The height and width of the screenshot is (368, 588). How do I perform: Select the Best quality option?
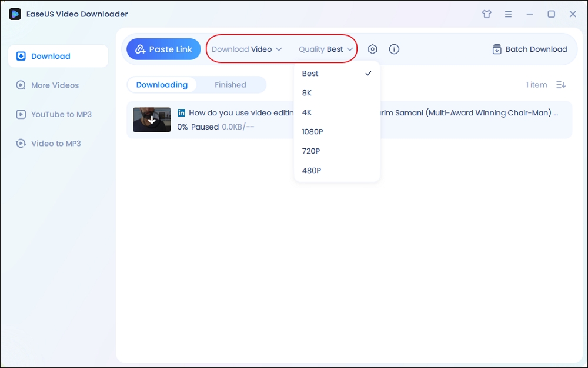coord(337,74)
